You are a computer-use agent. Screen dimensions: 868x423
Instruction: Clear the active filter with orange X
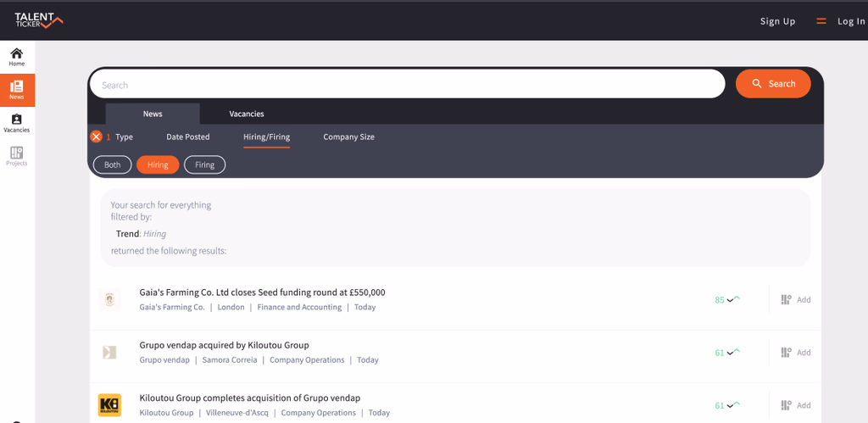click(x=97, y=136)
